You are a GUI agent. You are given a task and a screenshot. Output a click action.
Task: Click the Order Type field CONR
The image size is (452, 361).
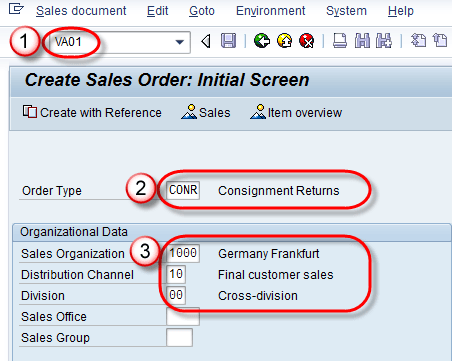point(183,190)
